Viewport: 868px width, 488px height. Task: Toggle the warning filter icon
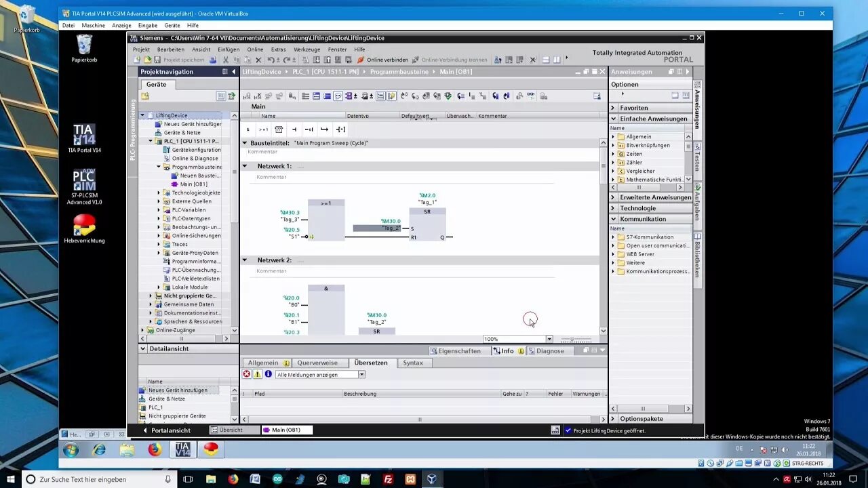coord(258,374)
